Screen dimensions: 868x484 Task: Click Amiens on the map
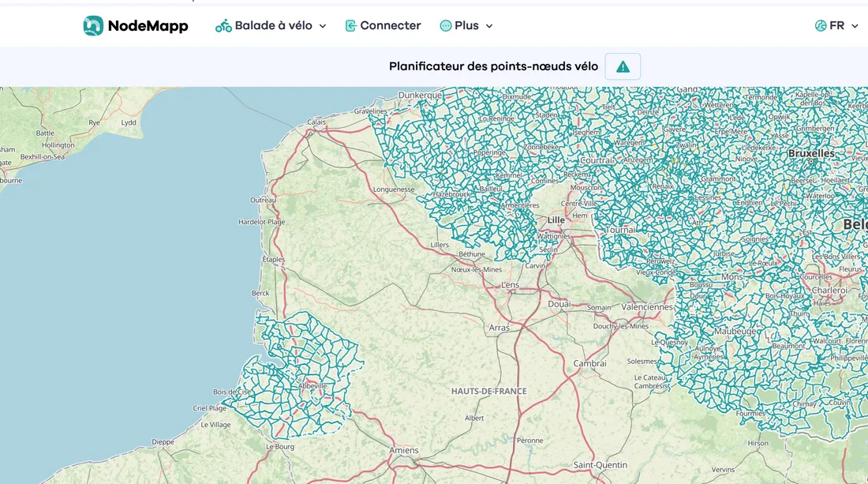[x=402, y=450]
